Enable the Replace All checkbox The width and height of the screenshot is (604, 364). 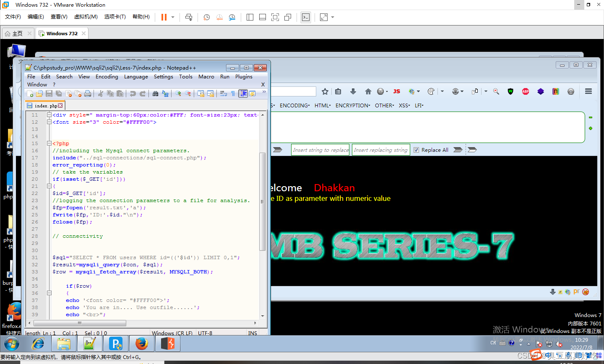click(x=417, y=150)
